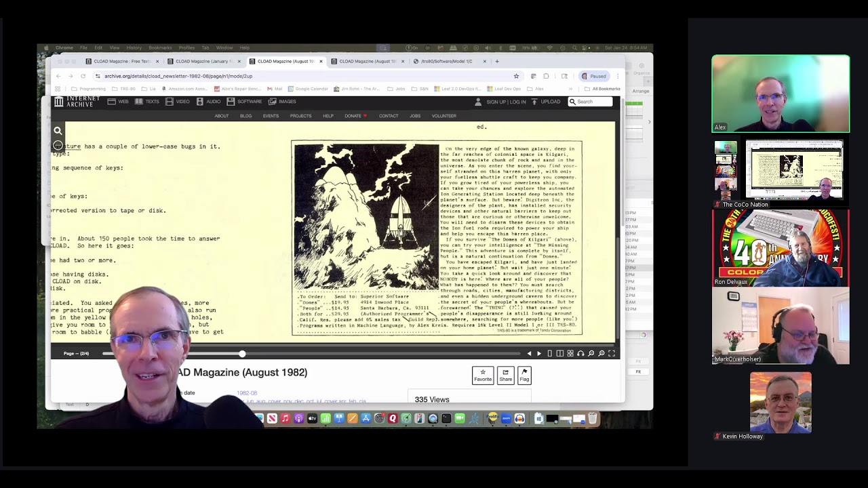Switch BookReader to one-page view
Screen dimensions: 868x488
(x=550, y=354)
